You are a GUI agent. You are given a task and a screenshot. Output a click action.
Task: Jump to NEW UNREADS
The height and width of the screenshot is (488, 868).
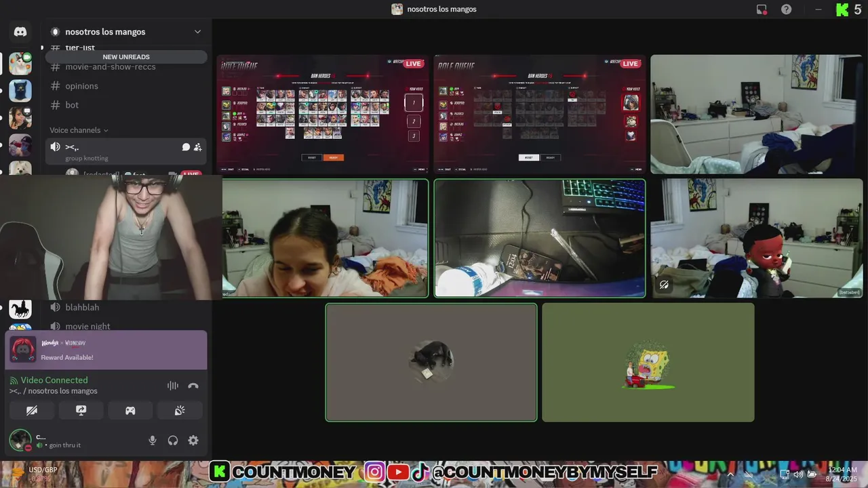(126, 57)
